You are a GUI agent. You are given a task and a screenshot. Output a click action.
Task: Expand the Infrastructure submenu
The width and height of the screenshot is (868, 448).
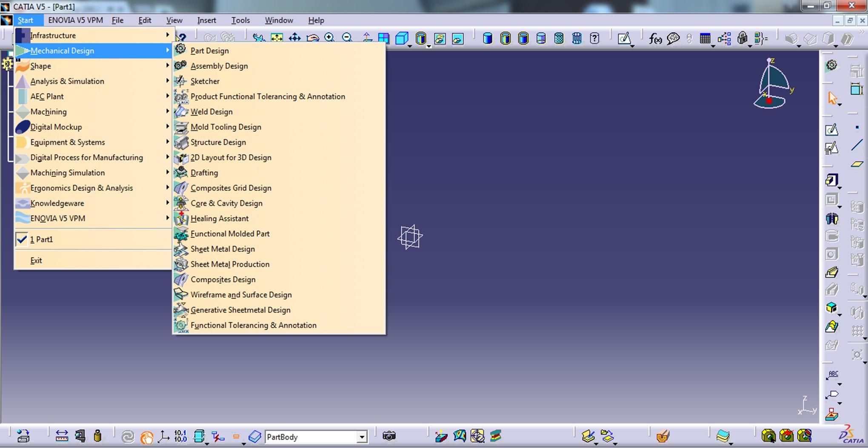93,35
